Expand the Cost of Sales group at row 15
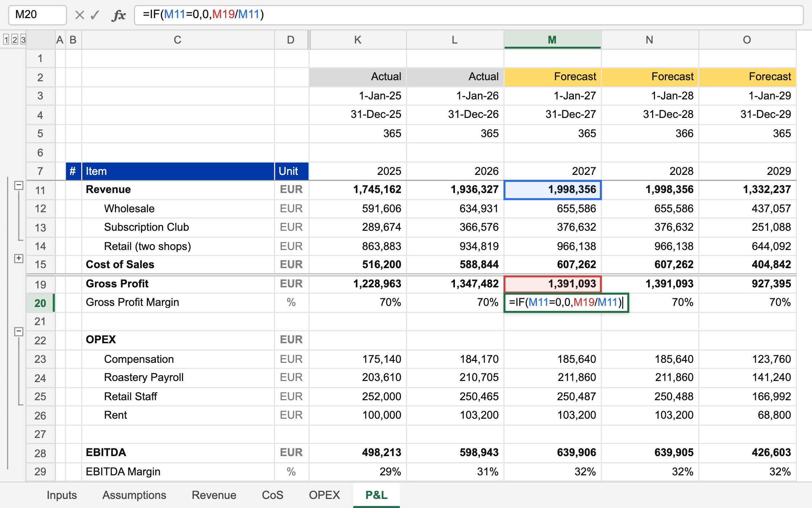Viewport: 812px width, 508px height. click(x=19, y=258)
